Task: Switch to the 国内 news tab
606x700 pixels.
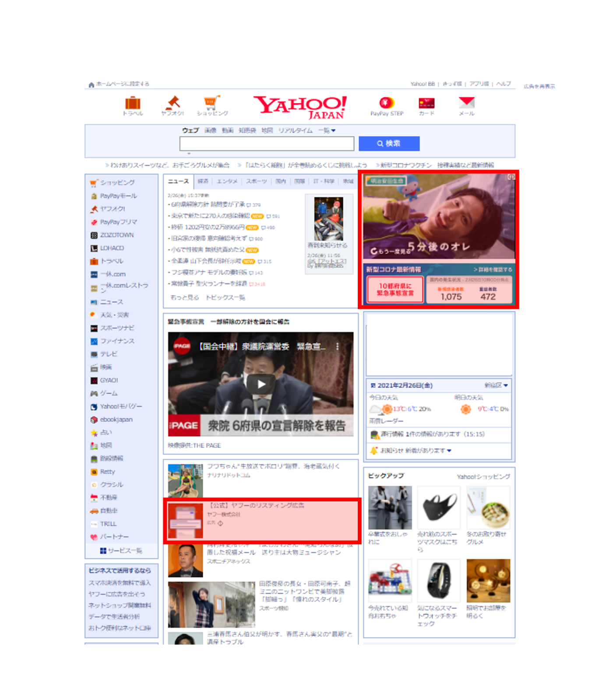Action: pyautogui.click(x=281, y=181)
